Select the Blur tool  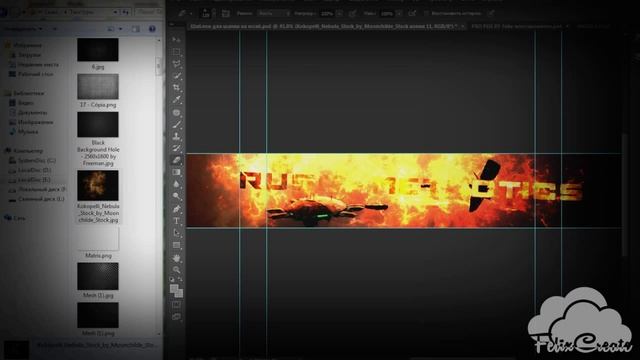tap(176, 184)
